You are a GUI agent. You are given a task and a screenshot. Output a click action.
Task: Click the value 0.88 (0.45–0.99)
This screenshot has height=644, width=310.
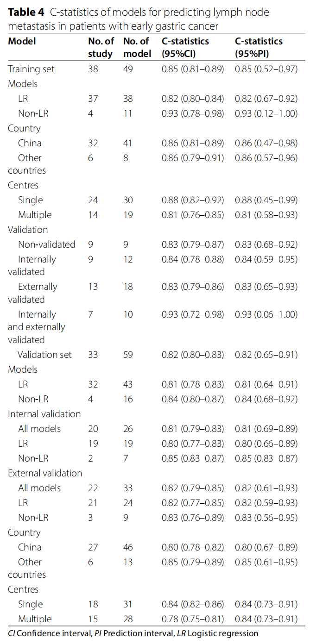(x=266, y=200)
